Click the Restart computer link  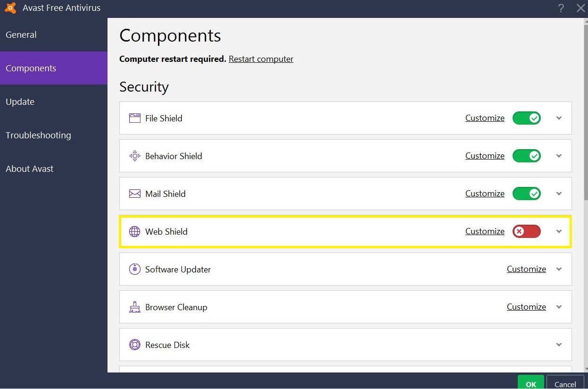(x=261, y=59)
